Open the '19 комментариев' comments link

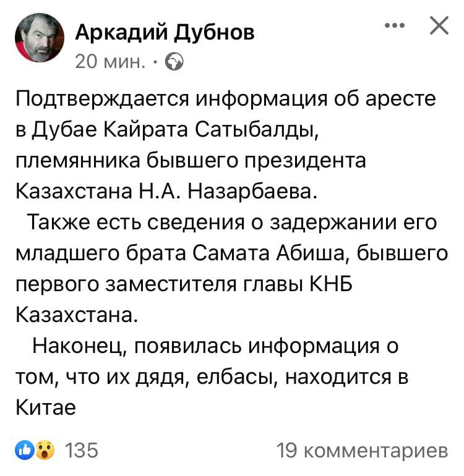pyautogui.click(x=362, y=451)
